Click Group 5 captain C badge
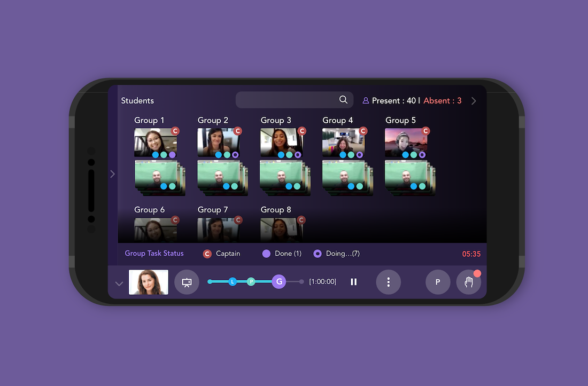This screenshot has width=588, height=386. [425, 131]
